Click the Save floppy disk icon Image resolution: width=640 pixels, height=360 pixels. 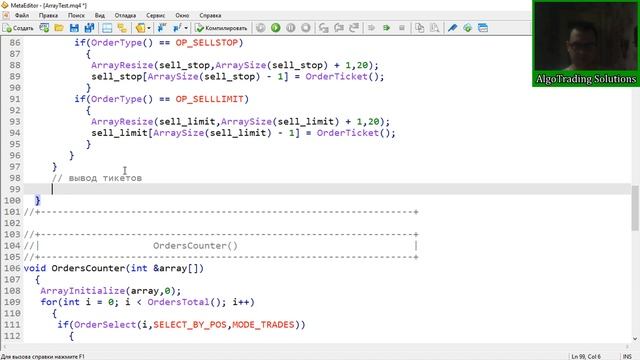click(74, 28)
